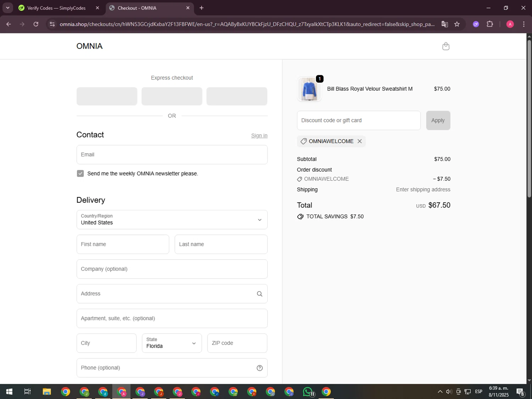Open the browser extensions puzzle icon
Viewport: 532px width, 399px height.
point(490,24)
